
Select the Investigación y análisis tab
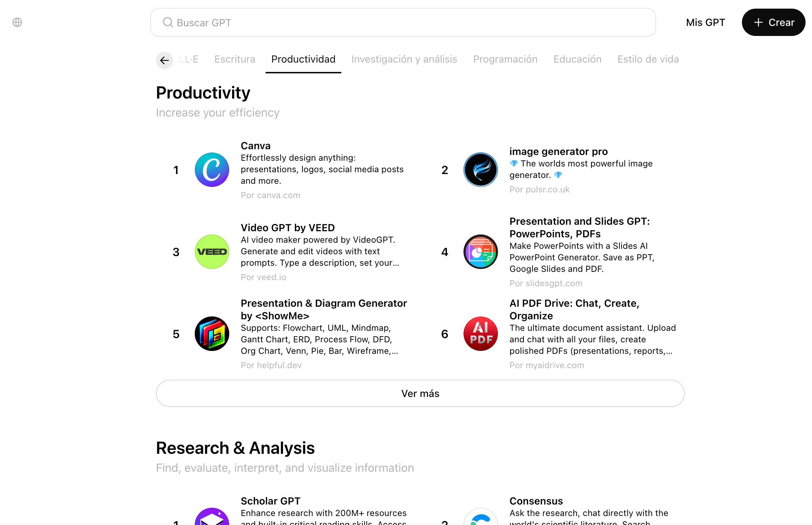coord(404,59)
